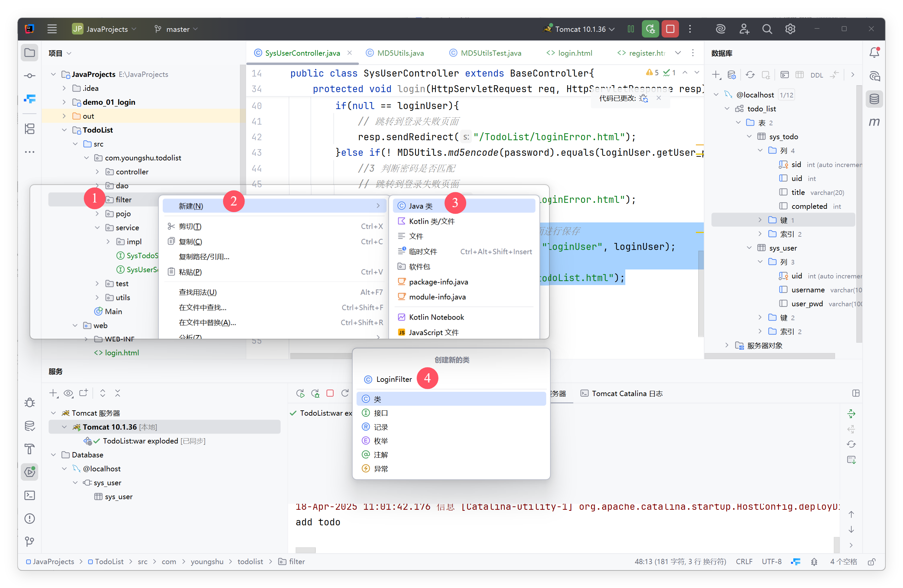Collapse all in Services toolbar

pyautogui.click(x=118, y=393)
